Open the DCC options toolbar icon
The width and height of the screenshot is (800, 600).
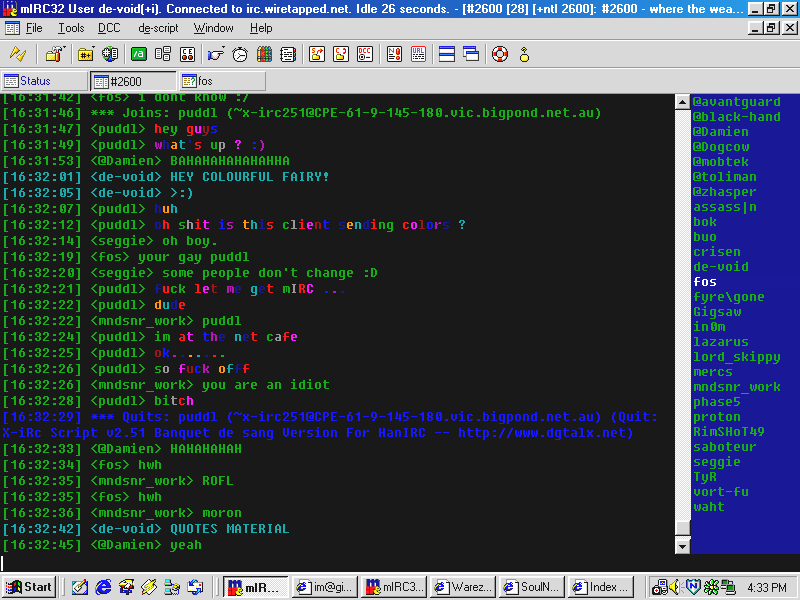(x=366, y=54)
